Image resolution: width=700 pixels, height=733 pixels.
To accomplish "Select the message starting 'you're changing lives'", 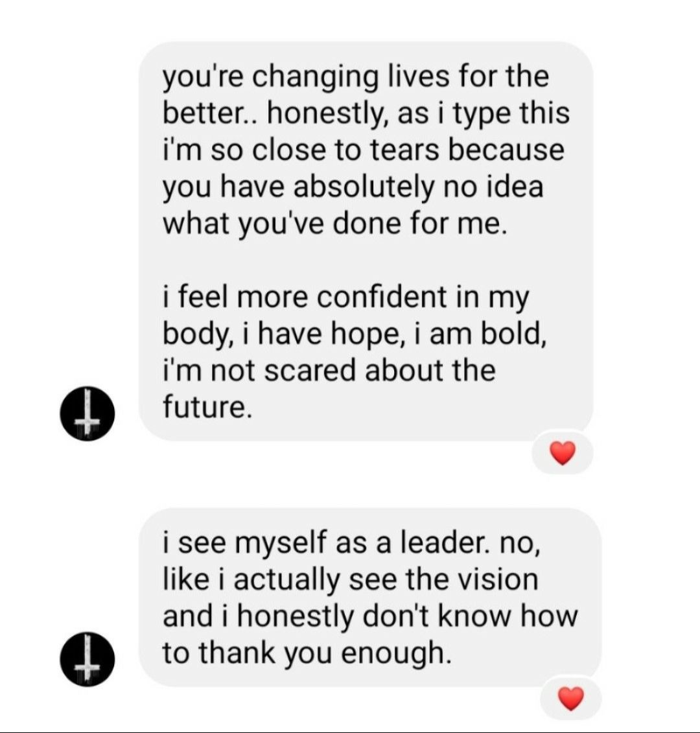I will [366, 241].
